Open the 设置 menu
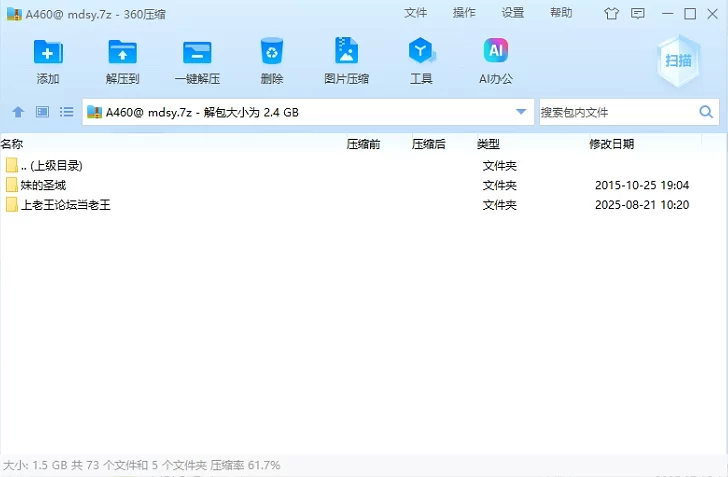This screenshot has width=728, height=477. coord(513,13)
